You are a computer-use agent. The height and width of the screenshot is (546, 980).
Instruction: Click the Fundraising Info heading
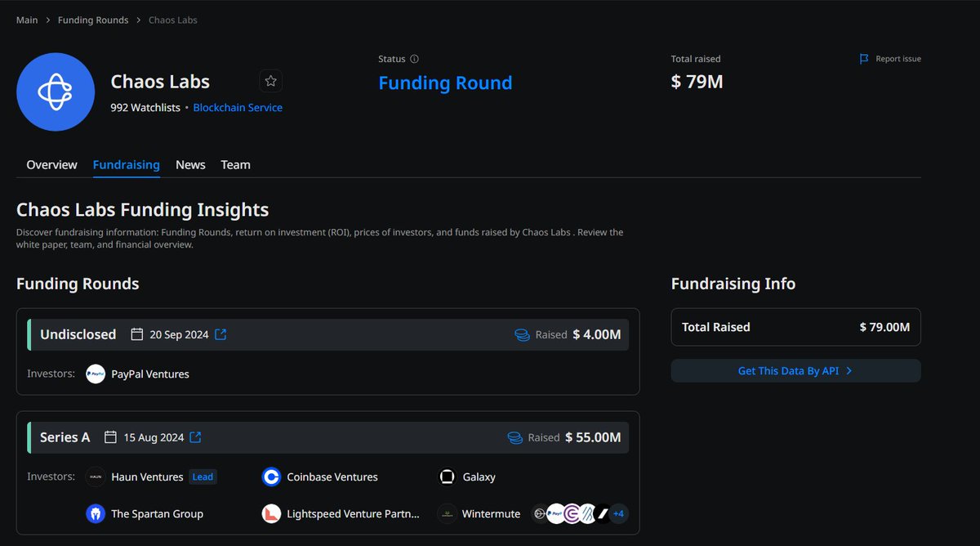[x=733, y=284]
